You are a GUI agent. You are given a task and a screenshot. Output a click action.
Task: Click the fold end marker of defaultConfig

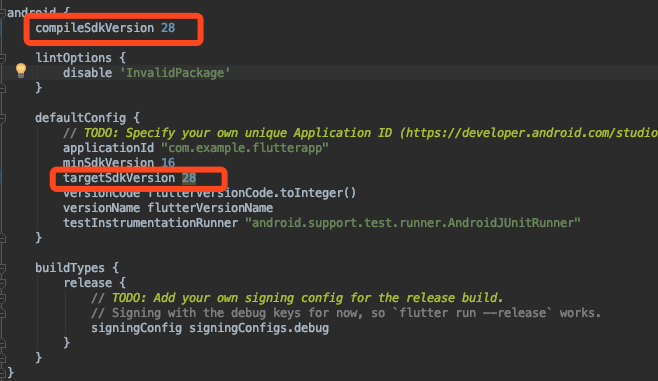click(x=2, y=238)
